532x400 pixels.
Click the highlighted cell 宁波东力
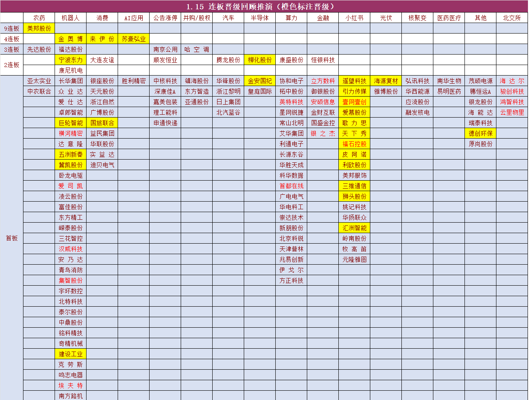click(x=71, y=60)
